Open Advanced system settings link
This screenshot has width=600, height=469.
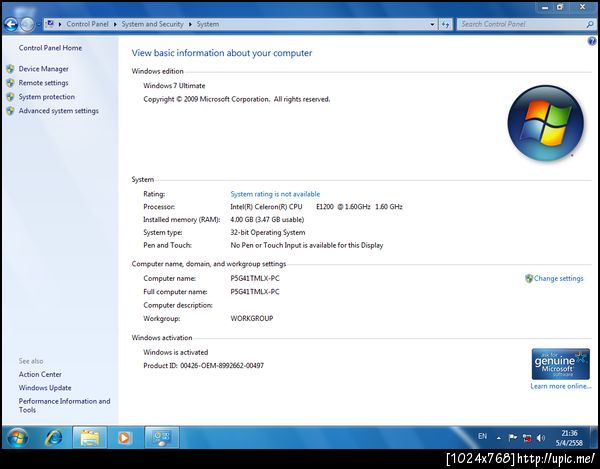59,111
